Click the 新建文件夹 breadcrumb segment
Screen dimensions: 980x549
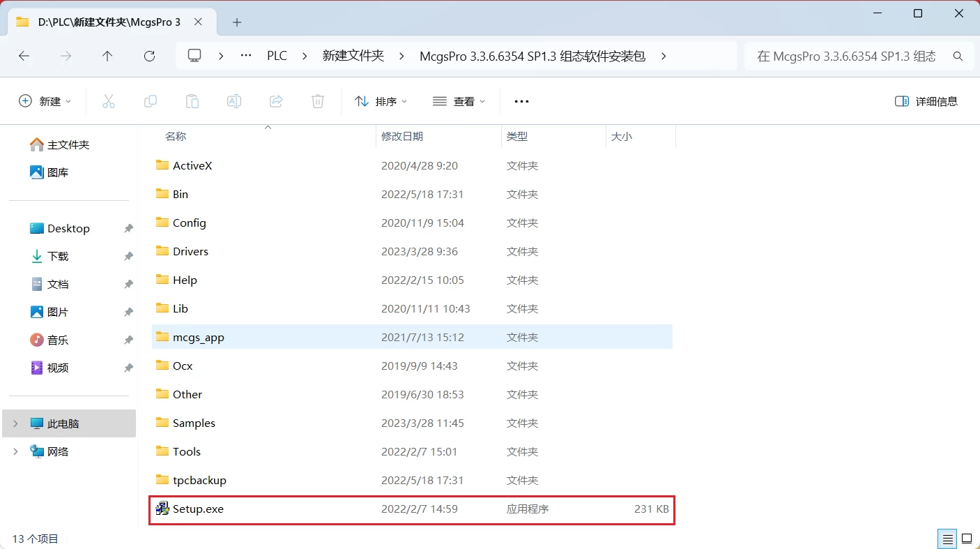(353, 56)
